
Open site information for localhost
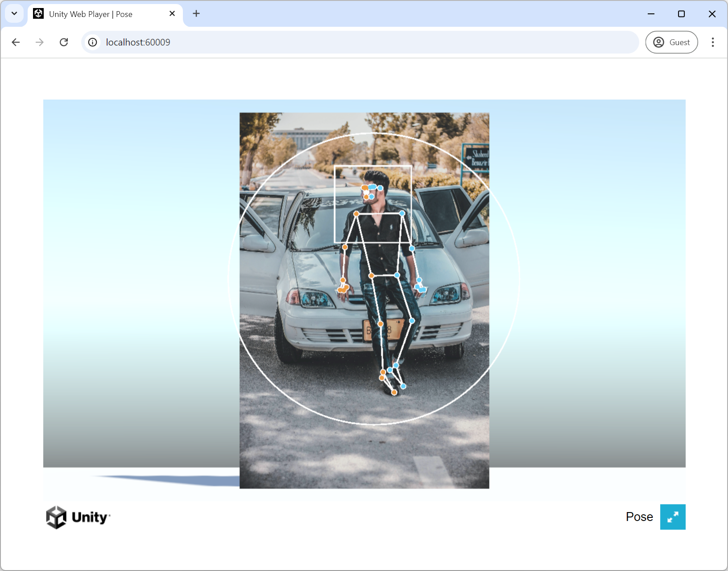tap(92, 42)
